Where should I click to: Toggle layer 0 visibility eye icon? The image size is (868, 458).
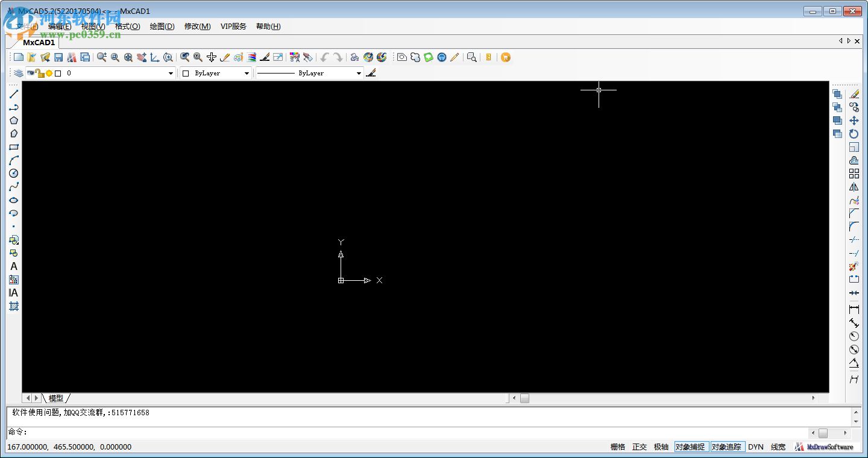pos(31,73)
